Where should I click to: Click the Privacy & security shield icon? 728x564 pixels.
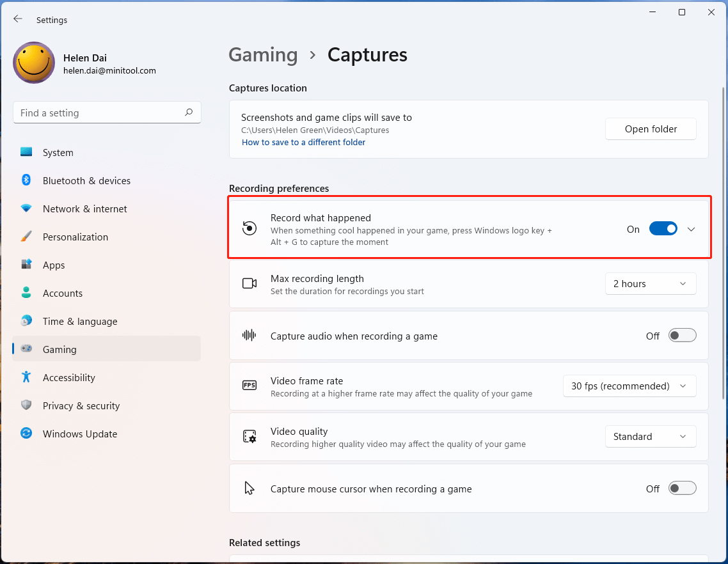pyautogui.click(x=26, y=405)
